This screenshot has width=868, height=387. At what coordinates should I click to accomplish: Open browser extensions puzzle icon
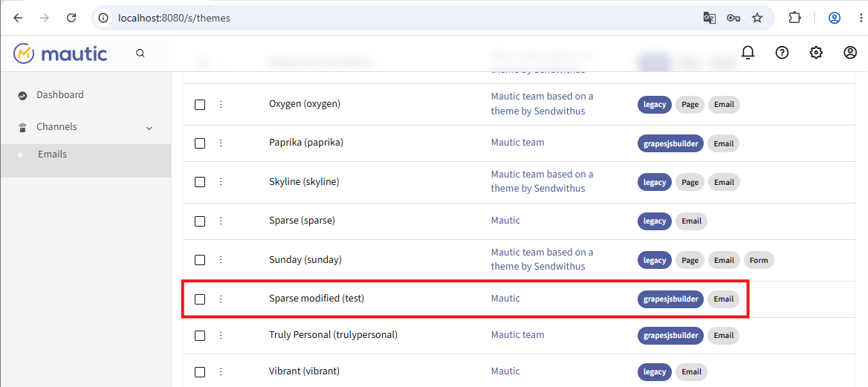[794, 18]
